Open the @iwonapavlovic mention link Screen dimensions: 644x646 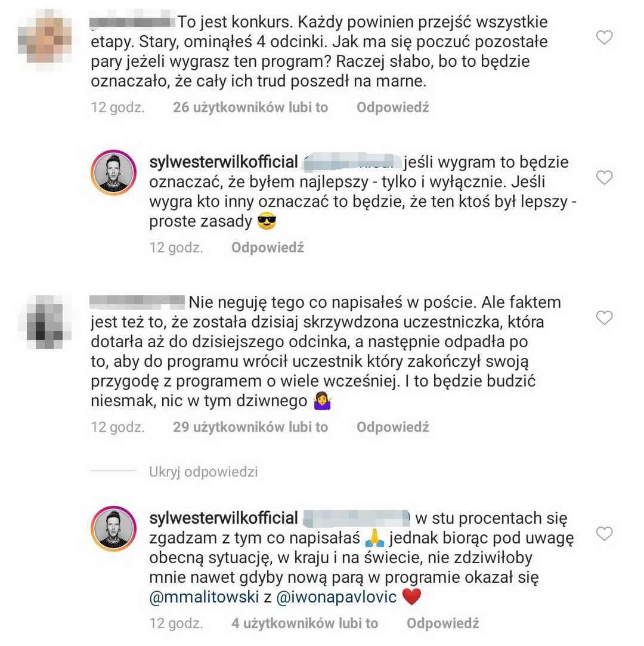tap(336, 597)
